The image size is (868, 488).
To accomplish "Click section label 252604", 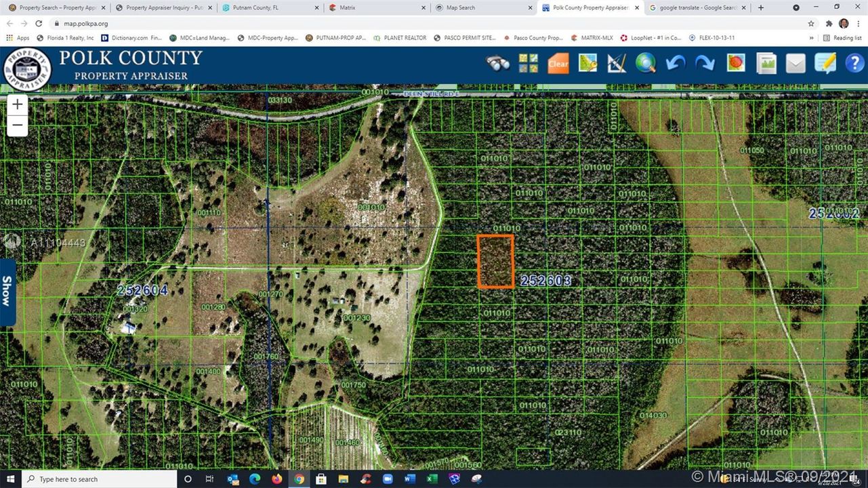I will click(142, 290).
